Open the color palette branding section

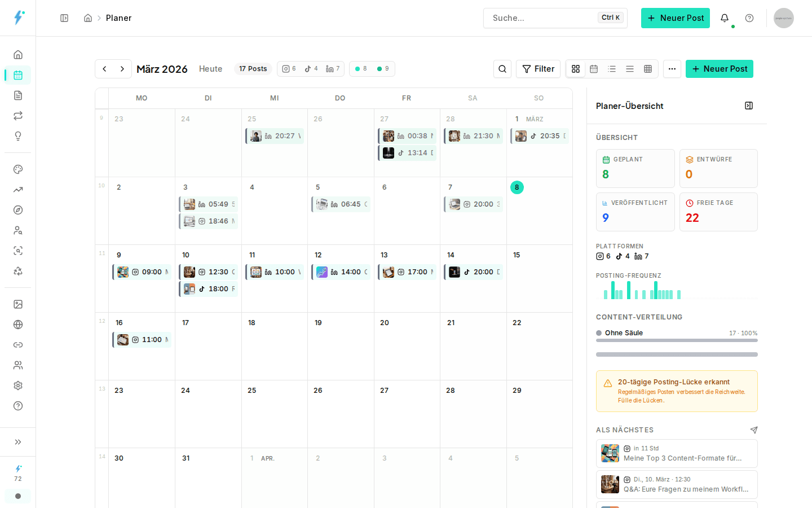[17, 169]
